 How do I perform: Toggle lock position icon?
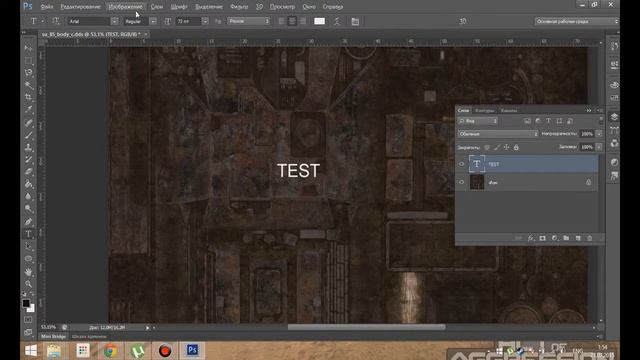click(x=507, y=147)
